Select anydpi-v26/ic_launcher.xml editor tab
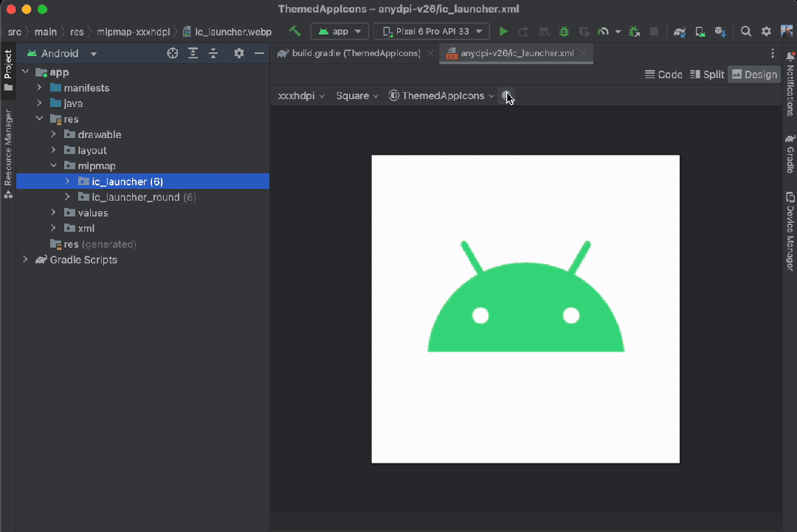 point(517,53)
